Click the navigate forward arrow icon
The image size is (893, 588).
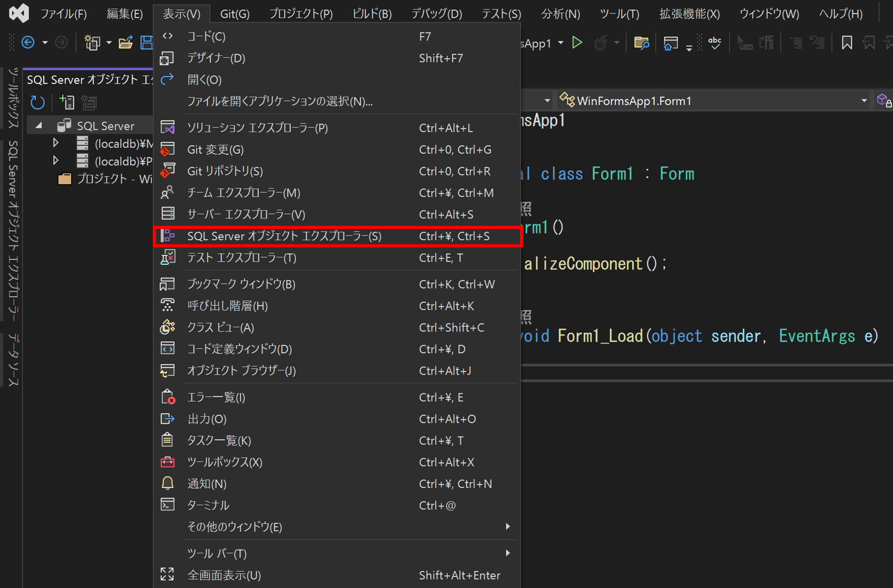(x=61, y=43)
